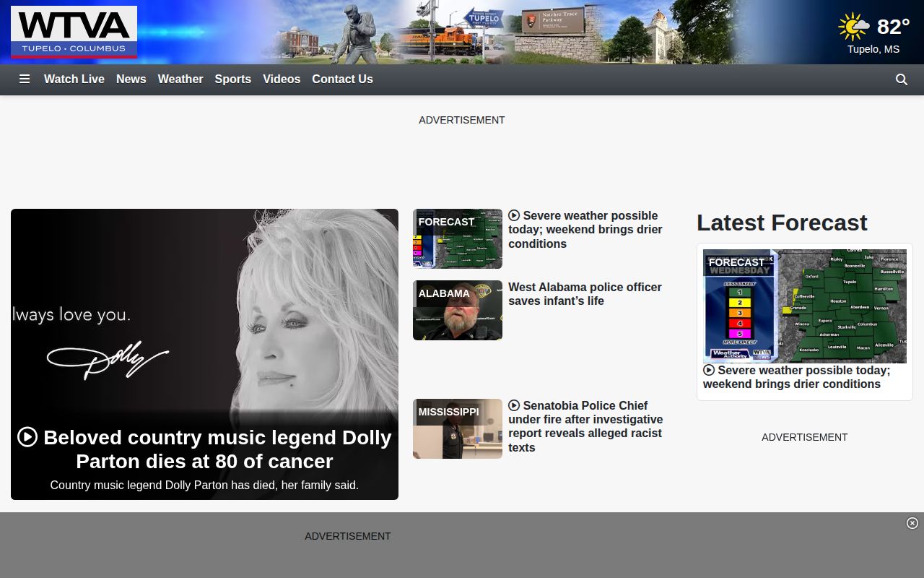Open the Weather section

click(x=180, y=79)
